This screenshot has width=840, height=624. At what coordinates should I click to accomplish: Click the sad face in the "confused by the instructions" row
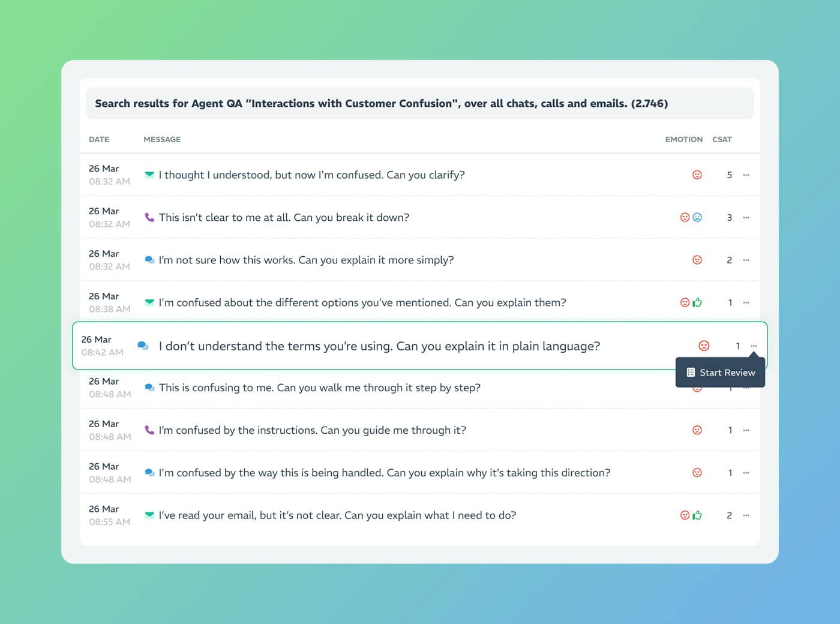pyautogui.click(x=697, y=430)
